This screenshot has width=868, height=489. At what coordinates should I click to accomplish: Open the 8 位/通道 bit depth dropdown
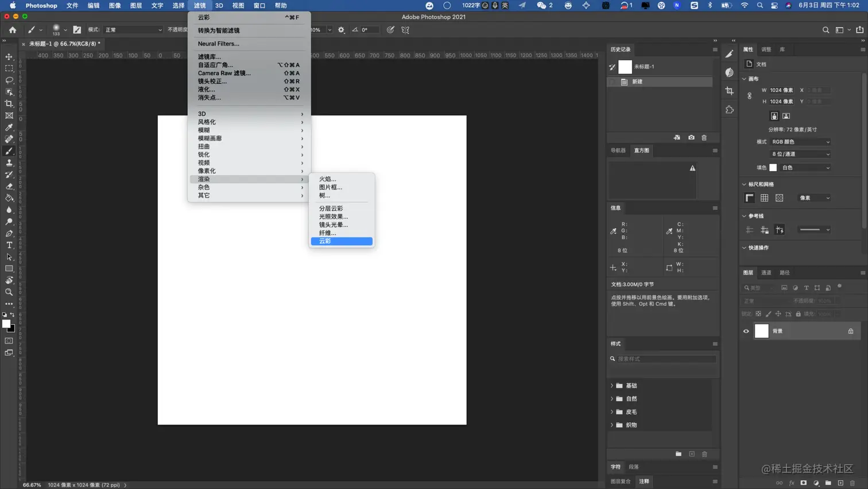point(800,154)
